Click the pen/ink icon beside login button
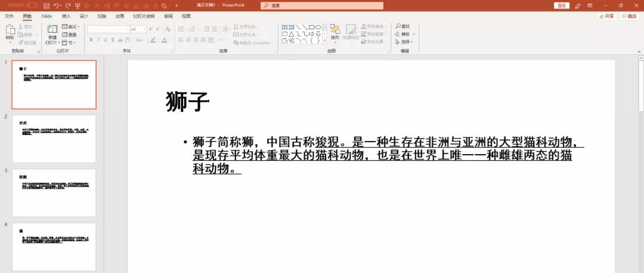The width and height of the screenshot is (644, 273). 578,6
